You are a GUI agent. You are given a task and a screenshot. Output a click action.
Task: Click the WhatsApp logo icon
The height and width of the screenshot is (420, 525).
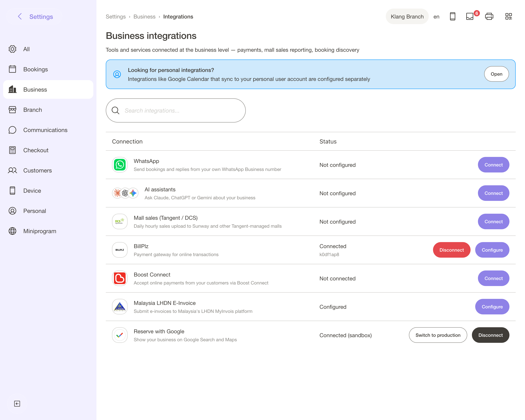120,165
